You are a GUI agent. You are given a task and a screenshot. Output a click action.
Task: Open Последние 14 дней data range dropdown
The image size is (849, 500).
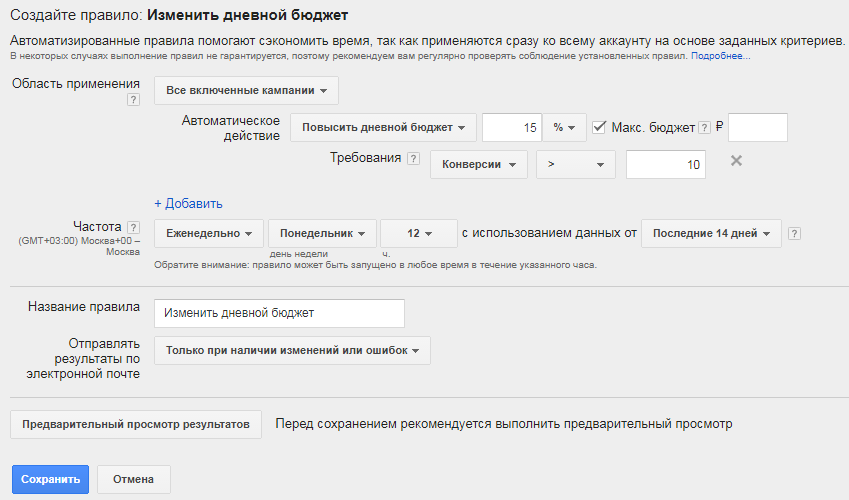tap(710, 233)
